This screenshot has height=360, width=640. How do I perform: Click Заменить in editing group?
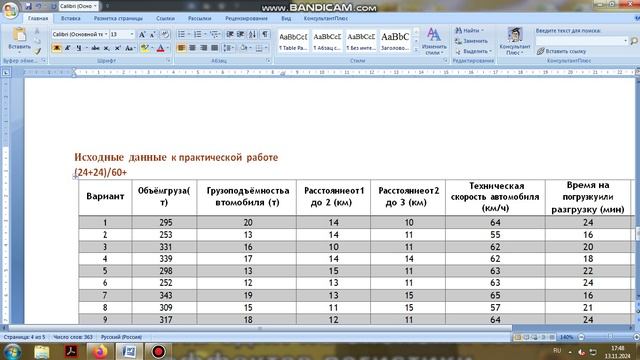coord(471,41)
